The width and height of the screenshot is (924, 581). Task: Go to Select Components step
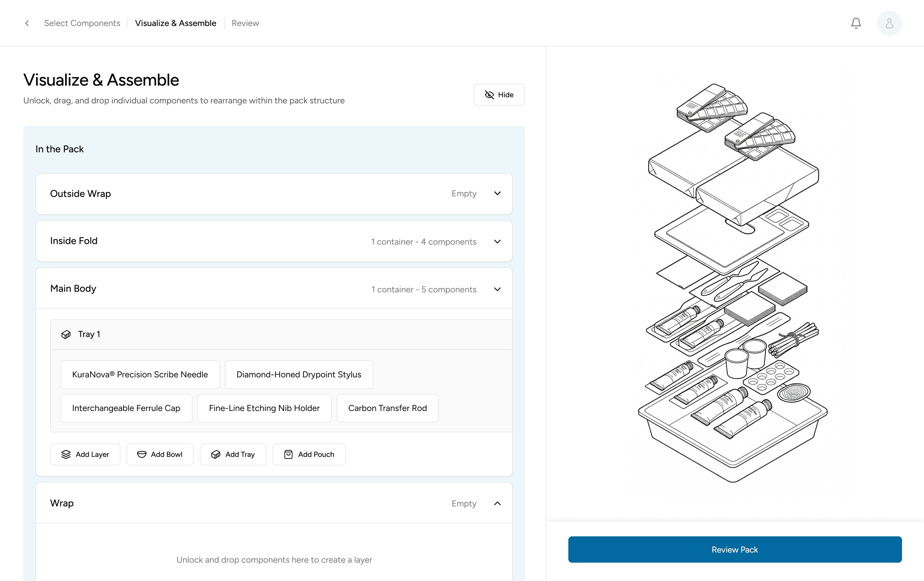(x=82, y=23)
